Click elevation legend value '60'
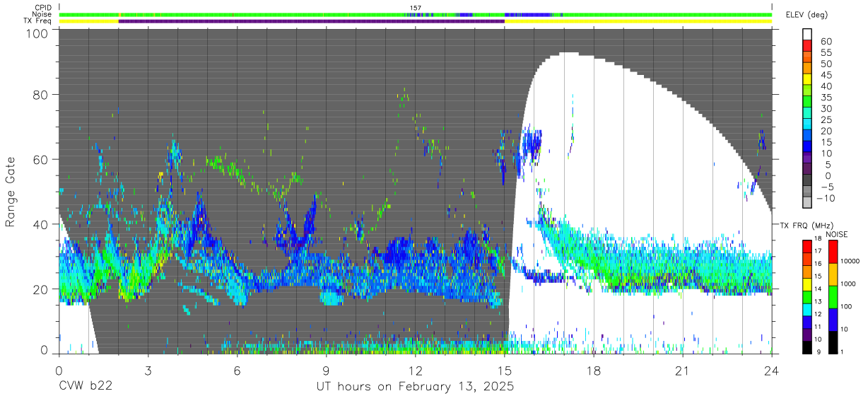The image size is (868, 401). click(x=826, y=42)
